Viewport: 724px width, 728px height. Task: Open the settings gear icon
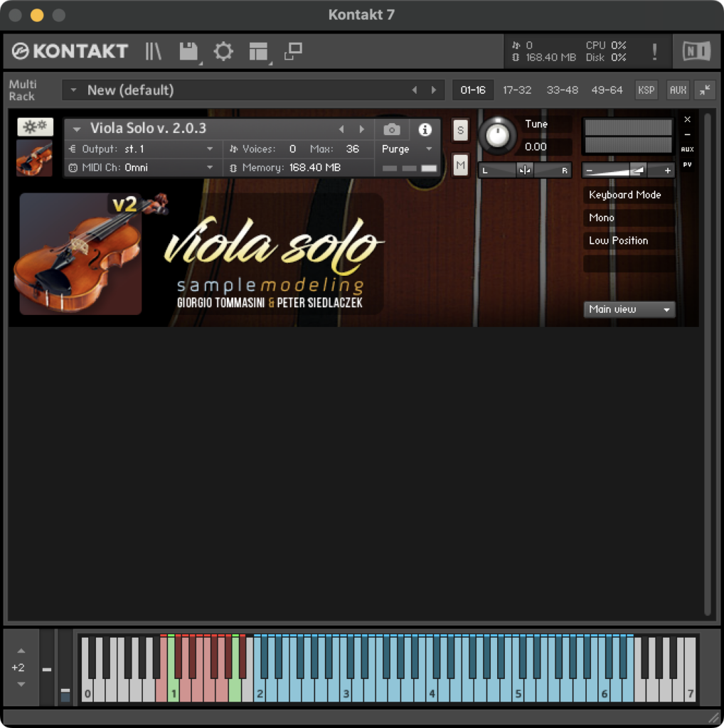tap(223, 51)
